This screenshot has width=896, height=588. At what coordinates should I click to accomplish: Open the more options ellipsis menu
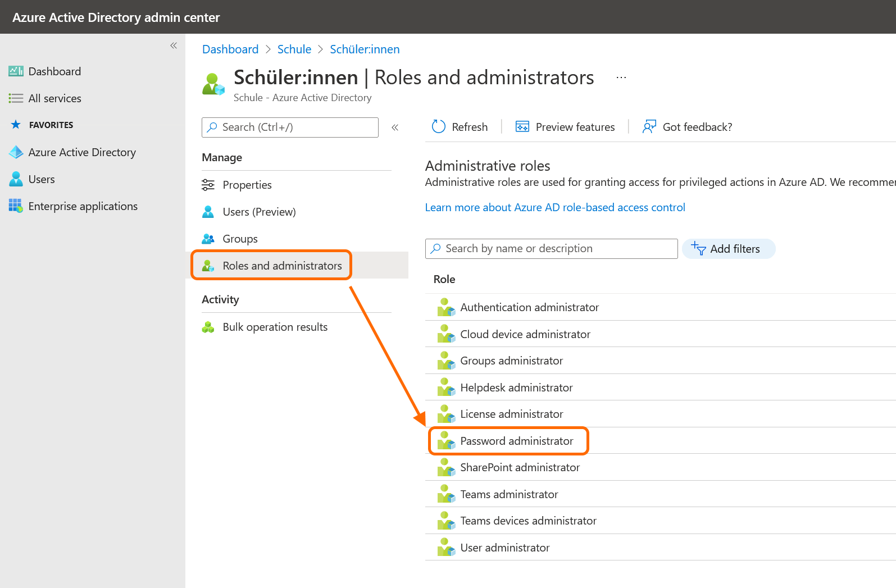(621, 78)
